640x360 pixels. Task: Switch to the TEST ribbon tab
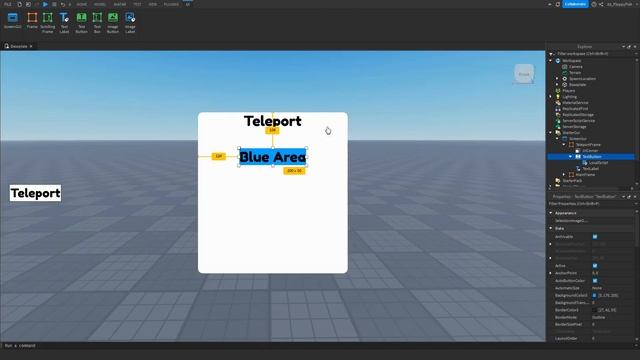coord(137,4)
